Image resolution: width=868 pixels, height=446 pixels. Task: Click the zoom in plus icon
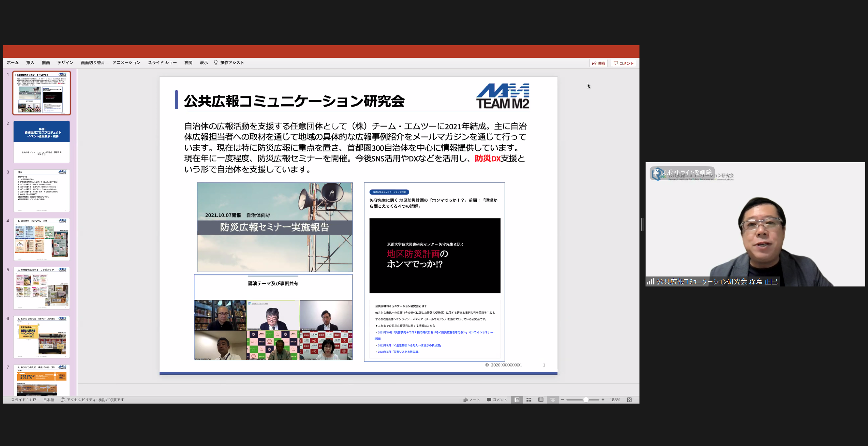click(x=603, y=400)
